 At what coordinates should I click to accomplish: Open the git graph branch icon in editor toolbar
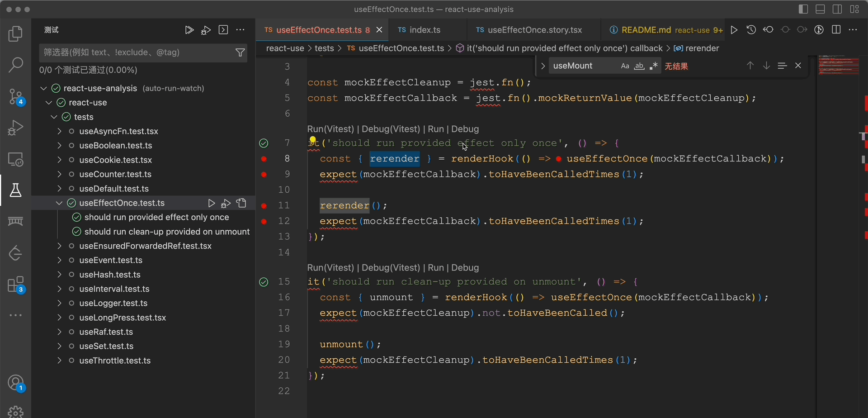coord(819,30)
